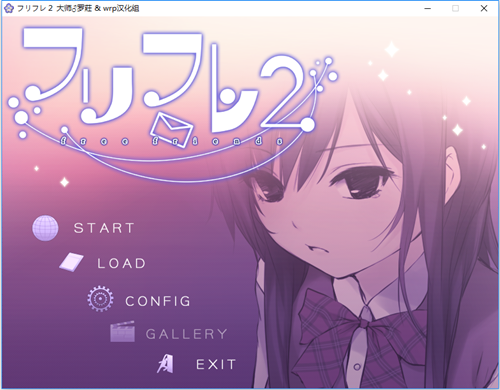
Task: Click the notepad icon beside LOAD
Action: tap(71, 262)
